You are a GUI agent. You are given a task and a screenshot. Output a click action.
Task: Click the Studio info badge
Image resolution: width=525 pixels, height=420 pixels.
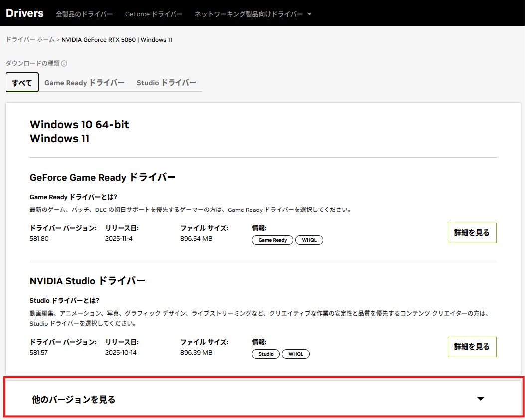point(266,354)
